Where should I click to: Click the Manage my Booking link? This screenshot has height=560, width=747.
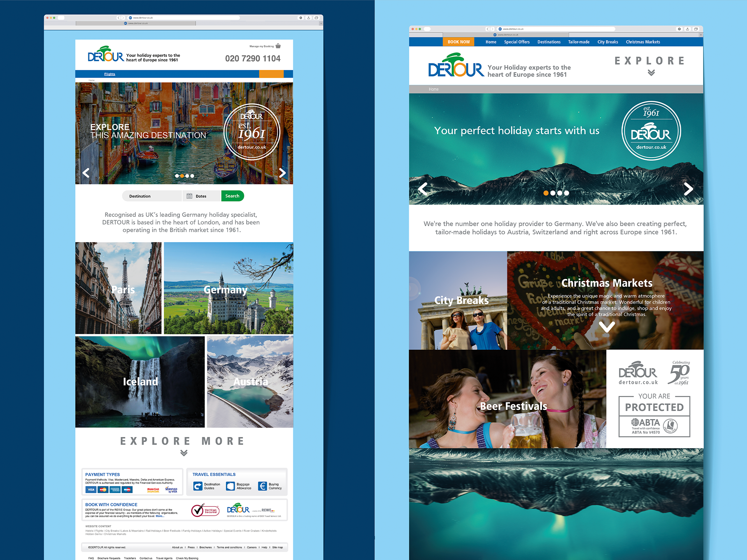click(x=261, y=46)
